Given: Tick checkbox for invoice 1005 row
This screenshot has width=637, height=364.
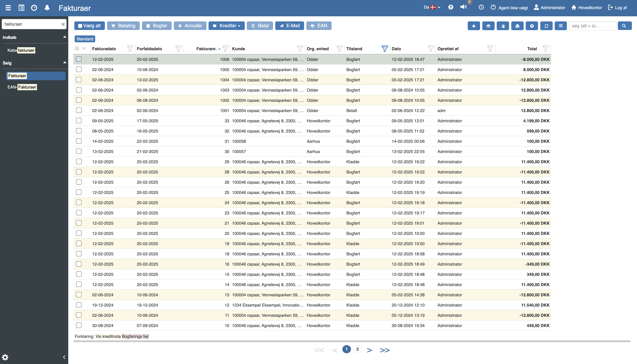Looking at the screenshot, I should tap(79, 70).
